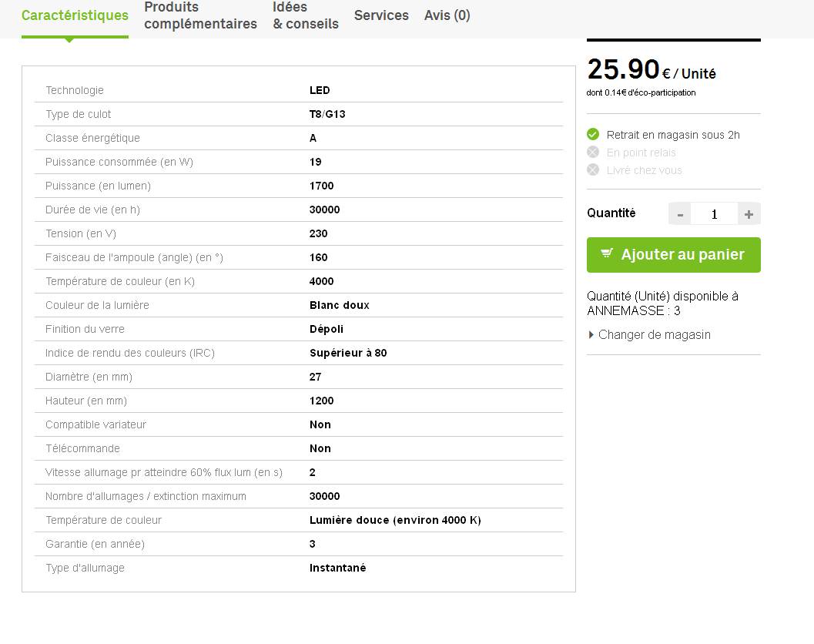Show the Avis (0) reviews tab
The image size is (814, 644).
(447, 15)
